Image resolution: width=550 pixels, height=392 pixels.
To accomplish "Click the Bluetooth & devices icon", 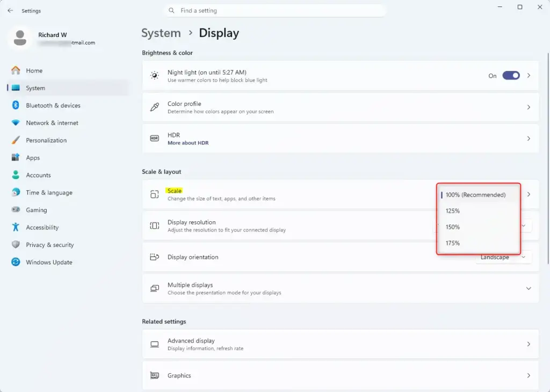I will (x=16, y=105).
